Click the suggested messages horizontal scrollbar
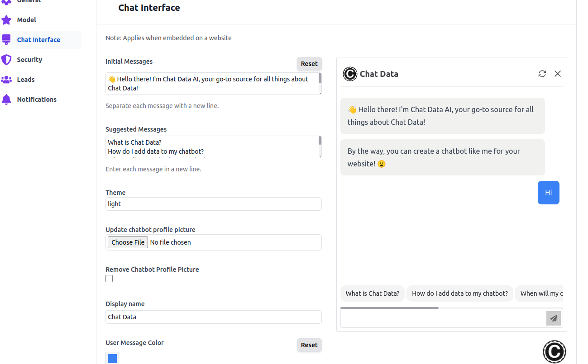The width and height of the screenshot is (588, 364). (389, 308)
